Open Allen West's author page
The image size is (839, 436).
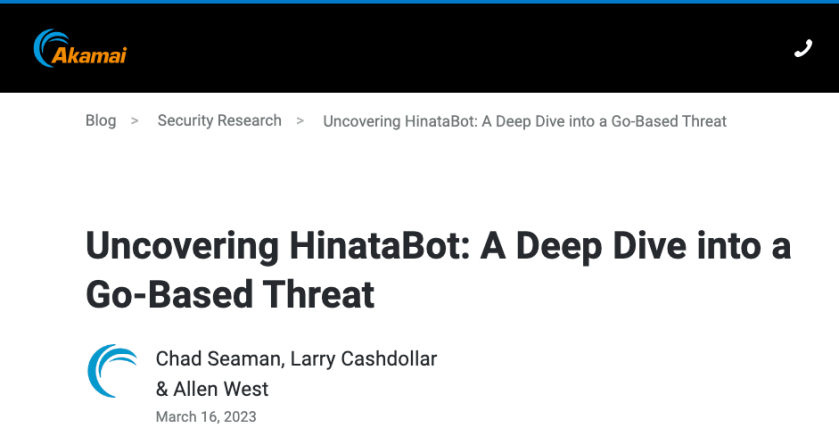pos(221,388)
